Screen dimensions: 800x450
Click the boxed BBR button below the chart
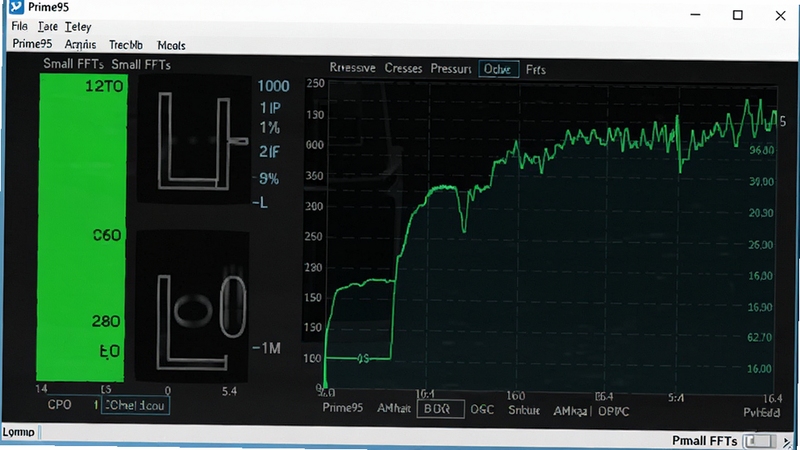click(x=440, y=409)
